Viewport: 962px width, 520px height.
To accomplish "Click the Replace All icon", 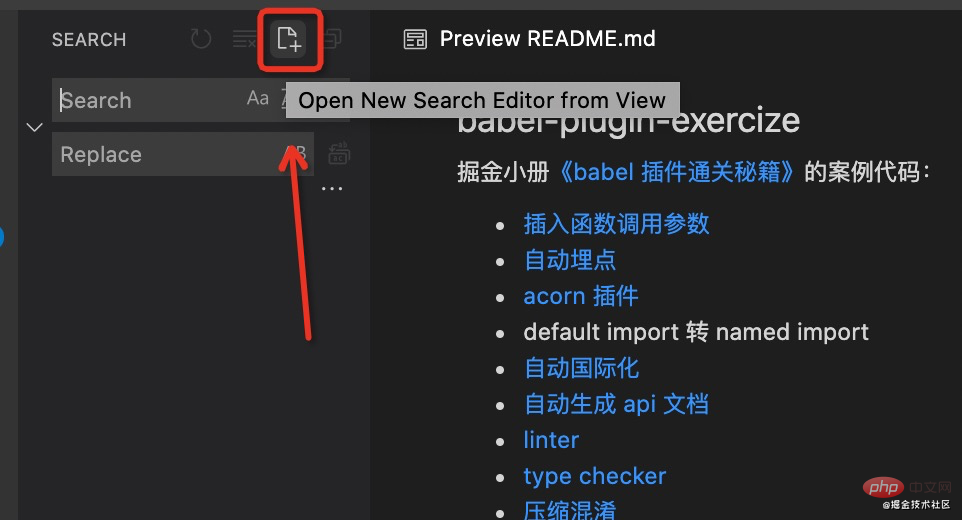I will click(x=339, y=153).
